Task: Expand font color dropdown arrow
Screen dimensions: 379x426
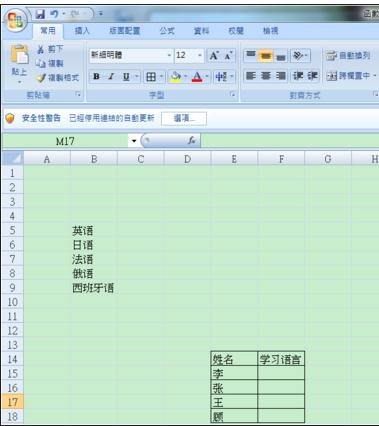Action: (x=207, y=77)
